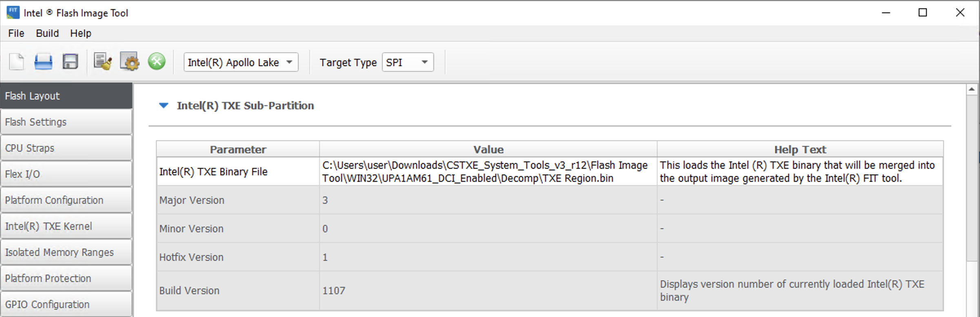Image resolution: width=980 pixels, height=317 pixels.
Task: Click the Help Text column header
Action: point(800,150)
